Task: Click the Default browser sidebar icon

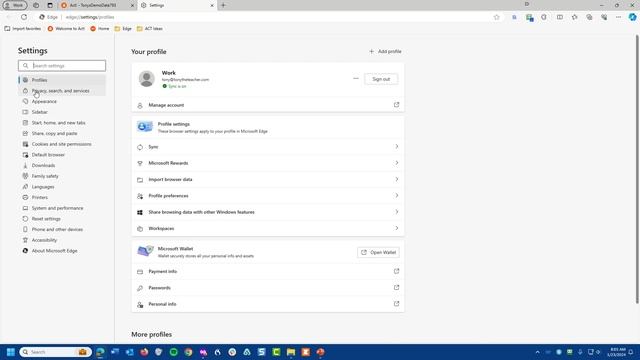Action: point(25,155)
